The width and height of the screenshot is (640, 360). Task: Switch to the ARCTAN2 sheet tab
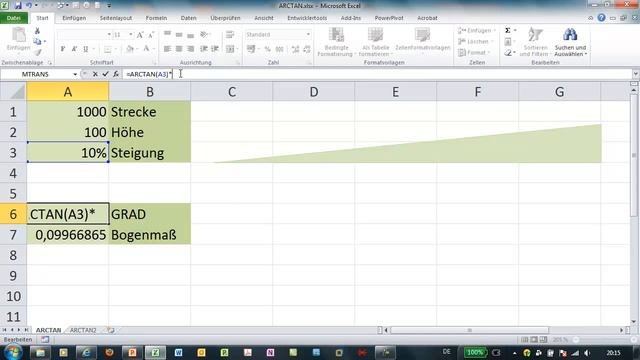click(x=83, y=330)
